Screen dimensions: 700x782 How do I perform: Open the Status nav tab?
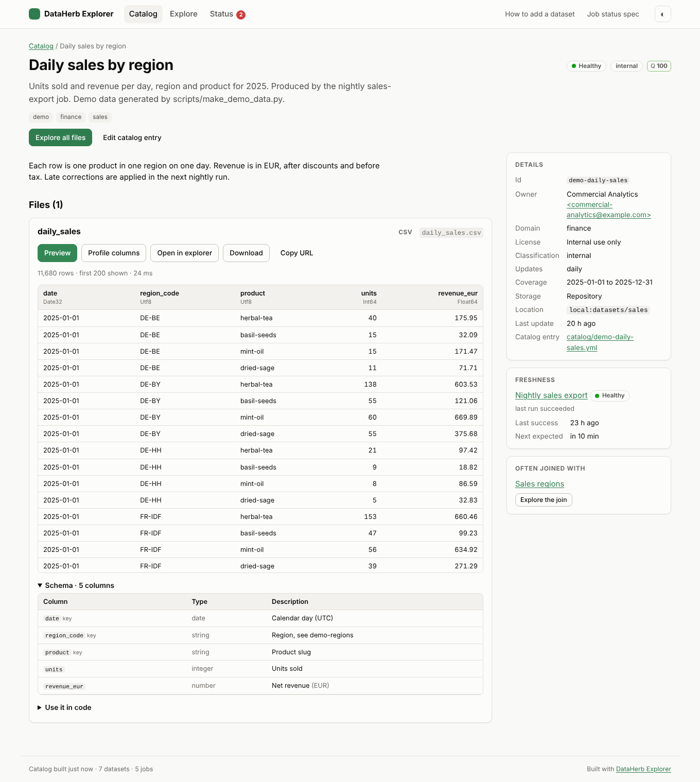227,14
